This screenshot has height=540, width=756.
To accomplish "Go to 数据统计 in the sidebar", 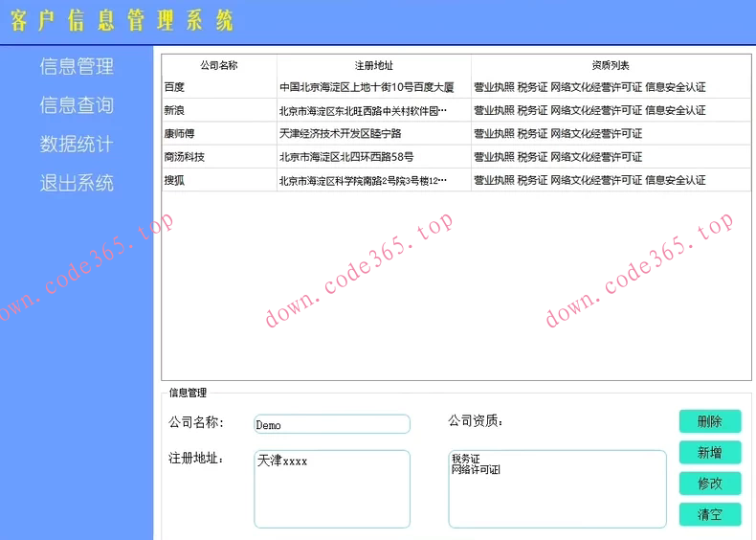I will click(77, 144).
